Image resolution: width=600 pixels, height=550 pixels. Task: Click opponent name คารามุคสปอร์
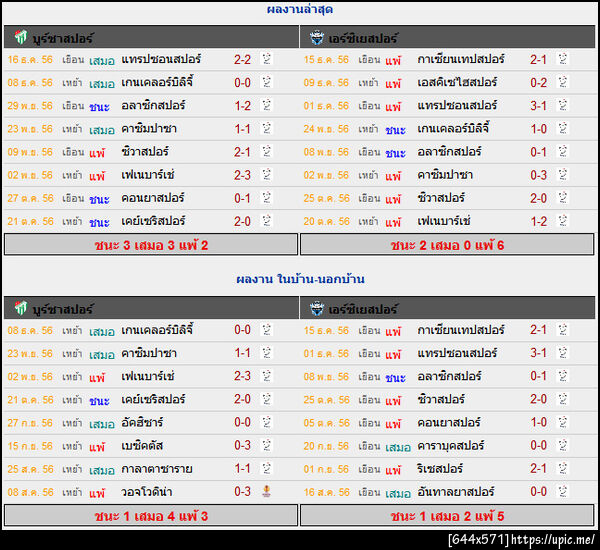tap(451, 446)
